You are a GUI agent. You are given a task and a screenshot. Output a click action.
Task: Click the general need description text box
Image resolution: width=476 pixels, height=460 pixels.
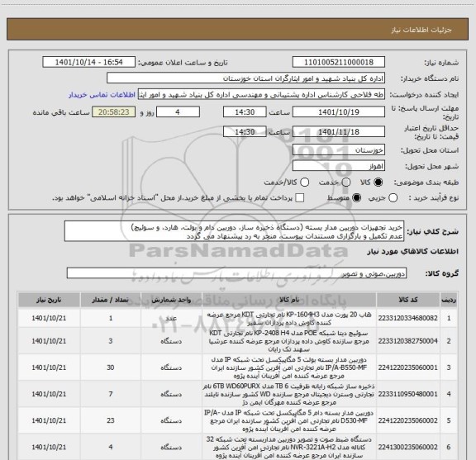(x=234, y=231)
